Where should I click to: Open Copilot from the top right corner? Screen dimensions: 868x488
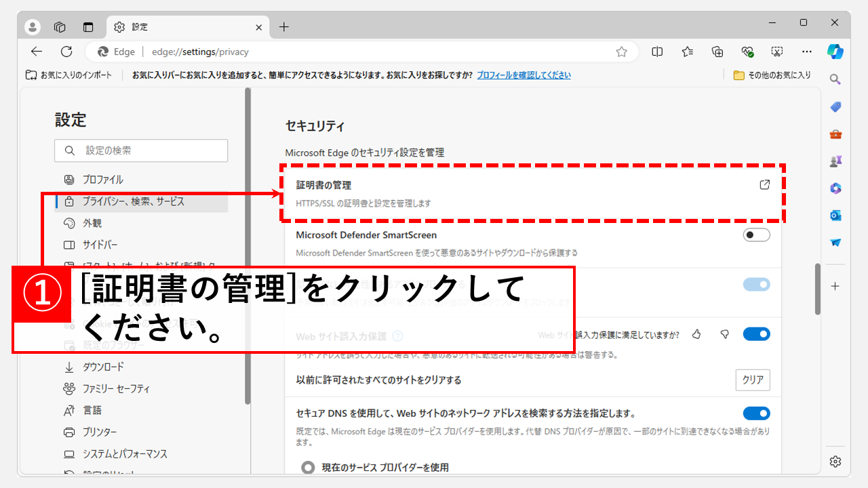pos(835,52)
